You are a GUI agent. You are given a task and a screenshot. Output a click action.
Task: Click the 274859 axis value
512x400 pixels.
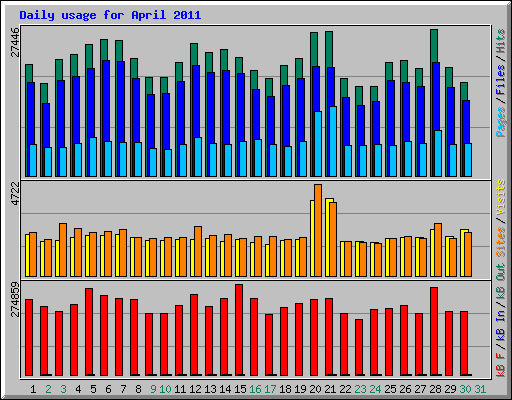click(15, 299)
